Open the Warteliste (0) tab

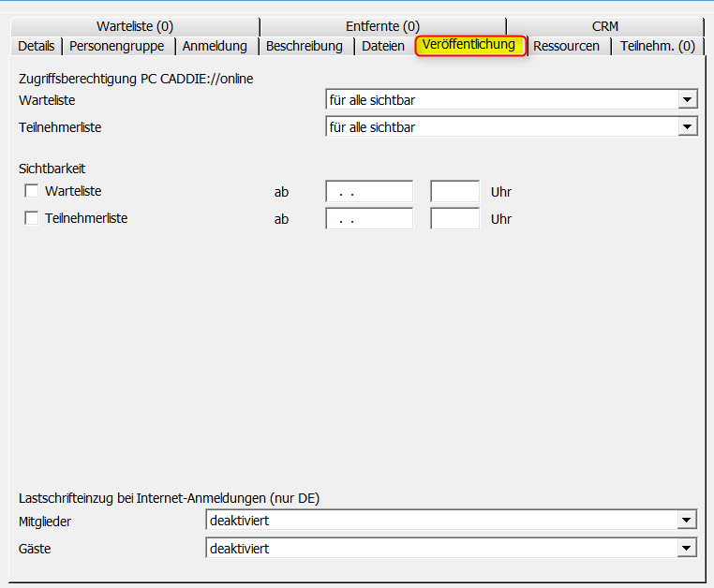click(x=134, y=26)
